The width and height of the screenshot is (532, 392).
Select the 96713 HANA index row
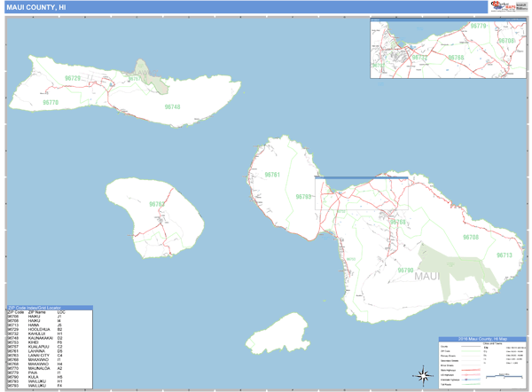[36, 325]
